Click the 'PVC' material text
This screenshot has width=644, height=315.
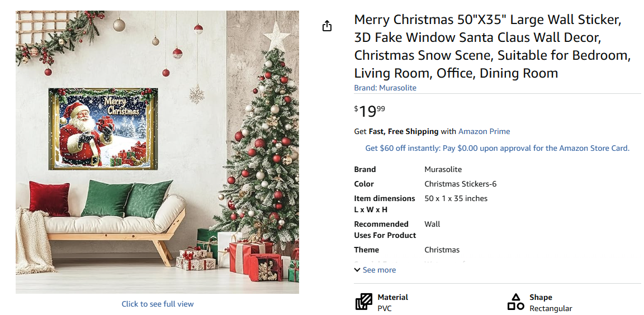coord(385,308)
